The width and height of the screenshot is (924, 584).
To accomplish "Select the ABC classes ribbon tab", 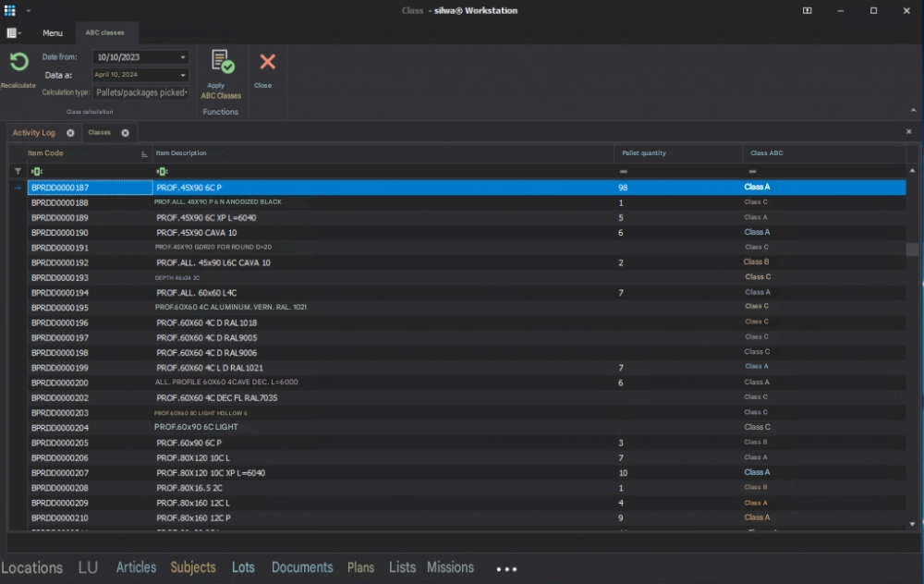I will click(105, 33).
